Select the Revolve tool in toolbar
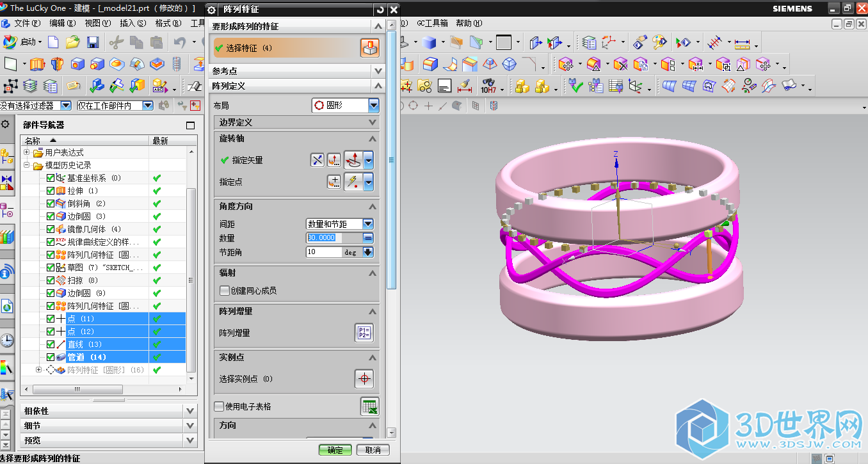The image size is (868, 464). point(57,64)
